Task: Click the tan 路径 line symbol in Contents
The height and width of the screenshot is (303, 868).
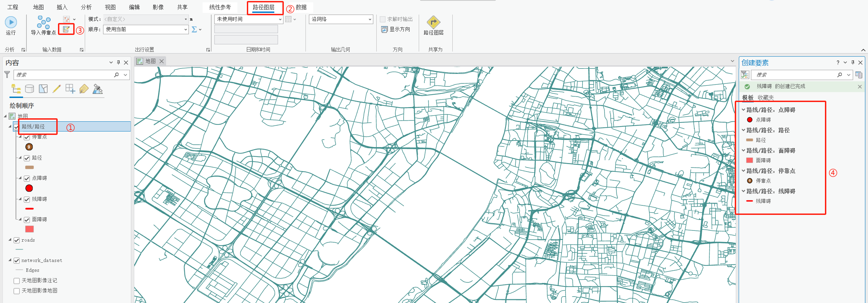Action: tap(29, 167)
